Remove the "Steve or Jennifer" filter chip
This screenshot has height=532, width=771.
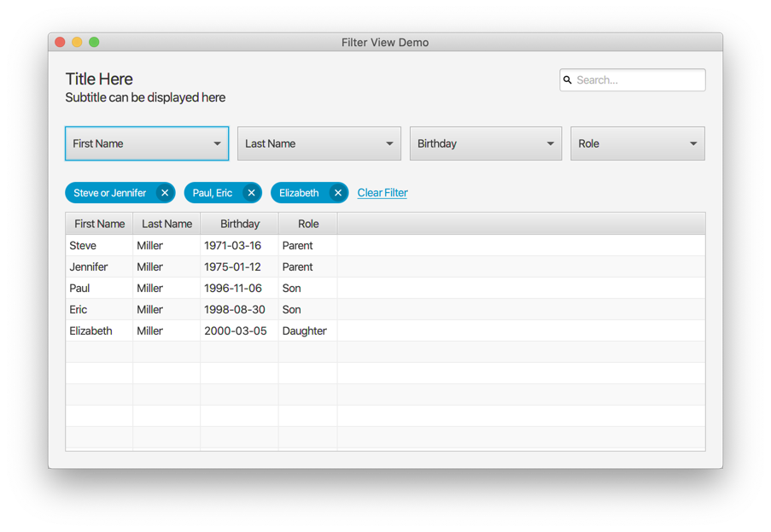click(x=164, y=192)
